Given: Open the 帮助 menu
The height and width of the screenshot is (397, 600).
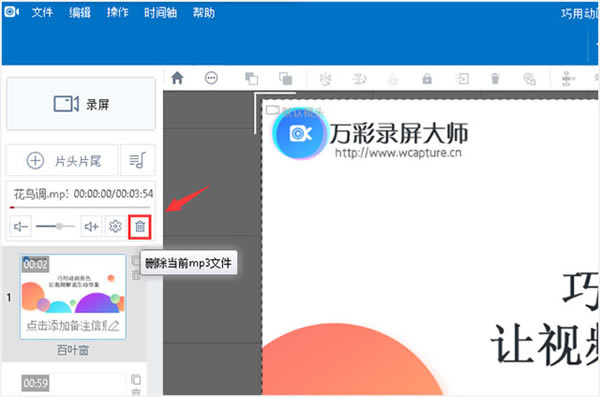Looking at the screenshot, I should pyautogui.click(x=204, y=13).
